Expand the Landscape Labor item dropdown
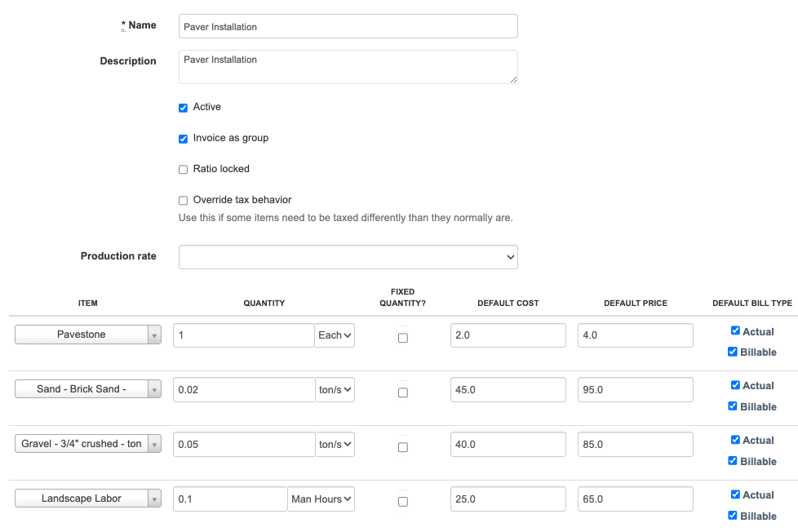The height and width of the screenshot is (532, 798). coord(153,499)
